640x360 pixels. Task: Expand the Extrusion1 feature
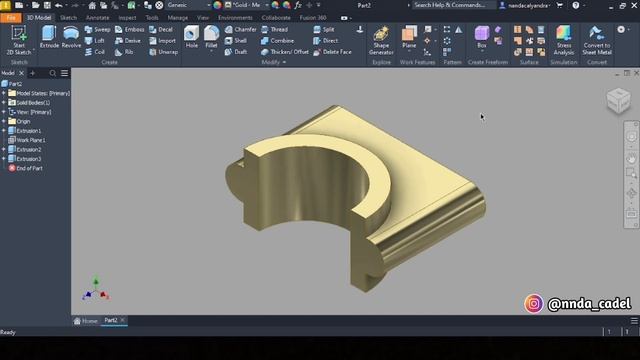[x=4, y=131]
